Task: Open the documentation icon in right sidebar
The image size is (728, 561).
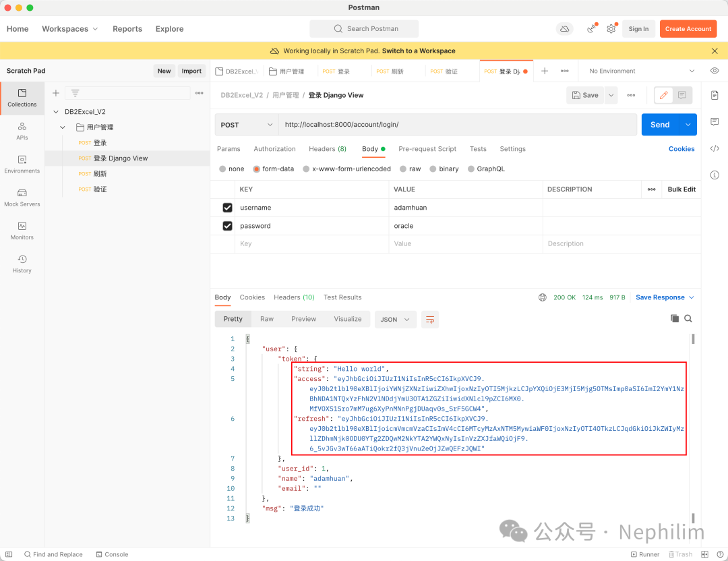Action: (715, 95)
